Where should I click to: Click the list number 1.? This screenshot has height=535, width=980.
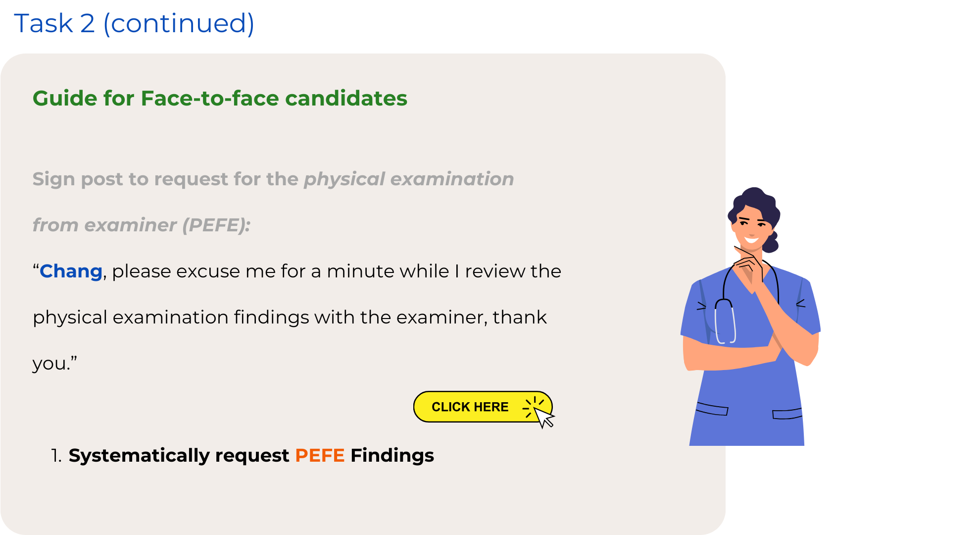56,456
